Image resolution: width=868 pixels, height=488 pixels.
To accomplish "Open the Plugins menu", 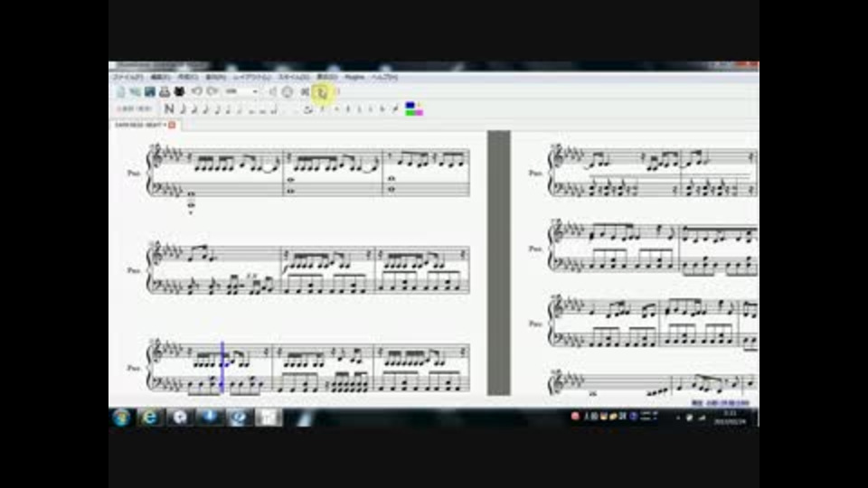I will coord(354,77).
